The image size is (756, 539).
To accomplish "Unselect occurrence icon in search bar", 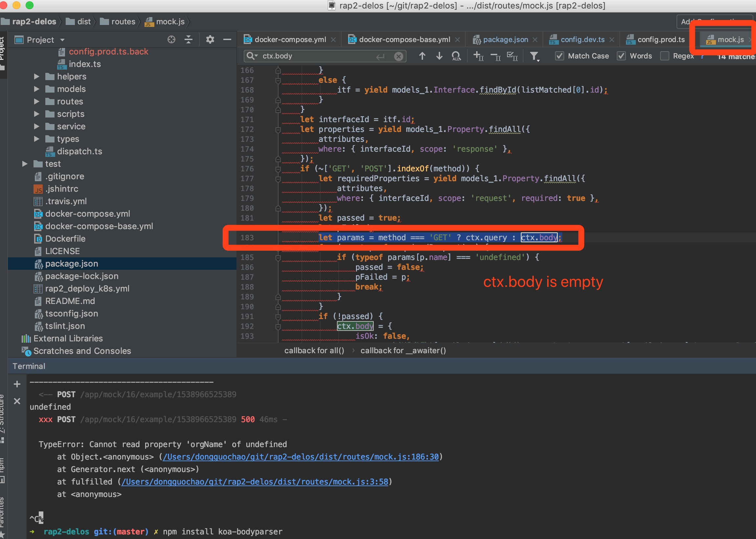I will click(496, 57).
